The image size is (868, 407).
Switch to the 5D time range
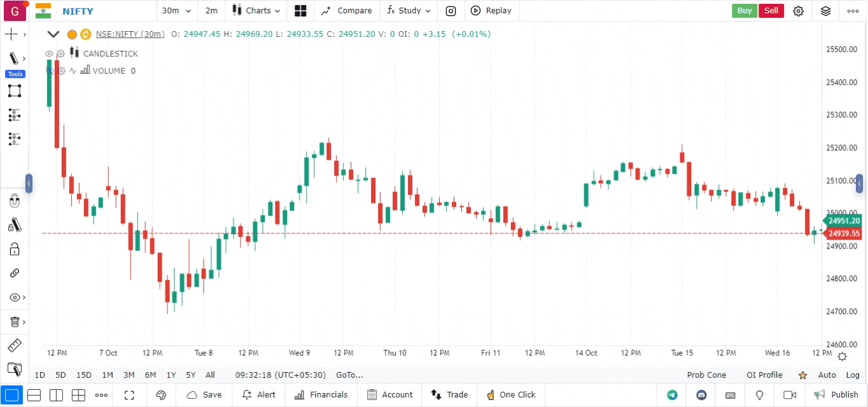coord(60,375)
